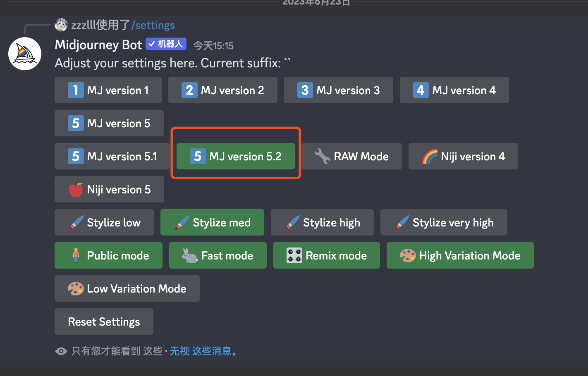588x376 pixels.
Task: Pick MJ version 5 button
Action: click(109, 123)
